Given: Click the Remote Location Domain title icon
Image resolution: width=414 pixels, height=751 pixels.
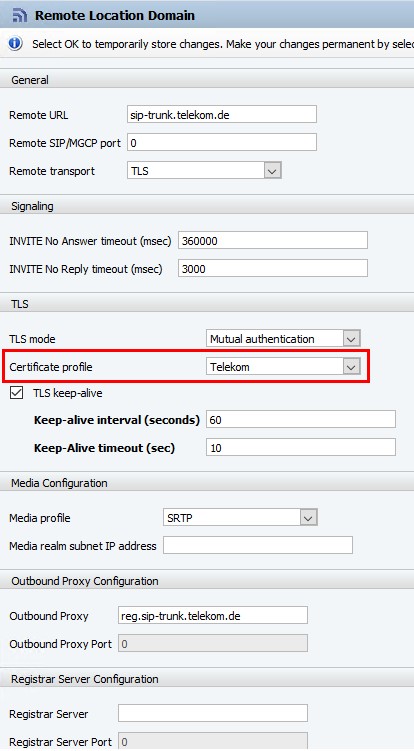Looking at the screenshot, I should pyautogui.click(x=19, y=15).
